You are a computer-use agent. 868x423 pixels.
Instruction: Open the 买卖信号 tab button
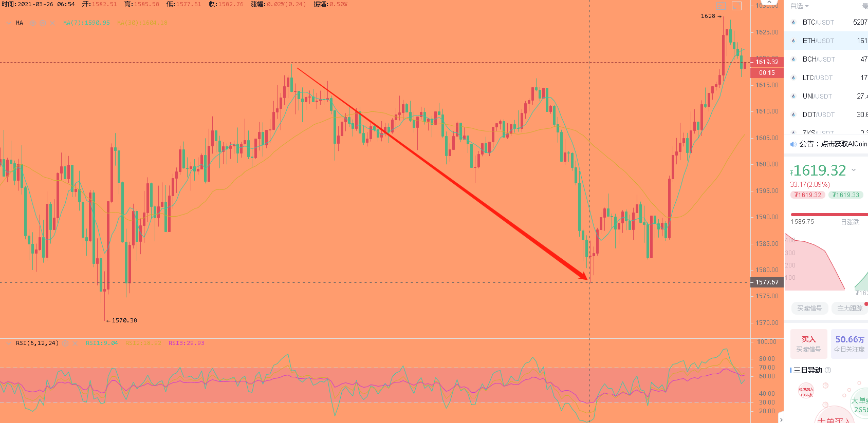[809, 309]
